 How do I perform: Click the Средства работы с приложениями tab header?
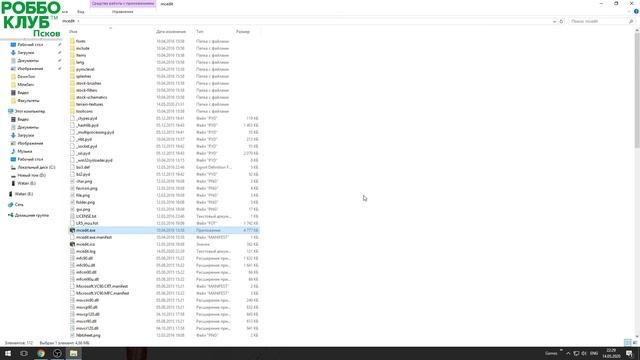click(123, 3)
